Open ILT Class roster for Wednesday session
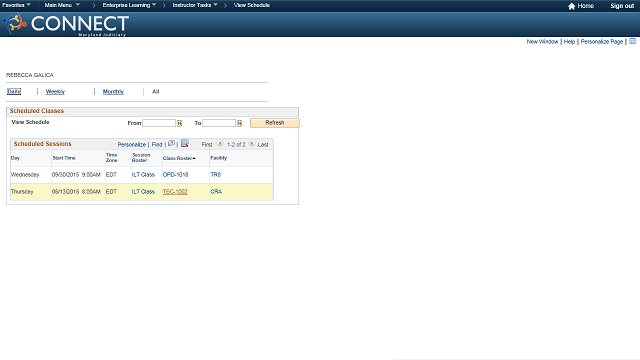 tap(143, 175)
